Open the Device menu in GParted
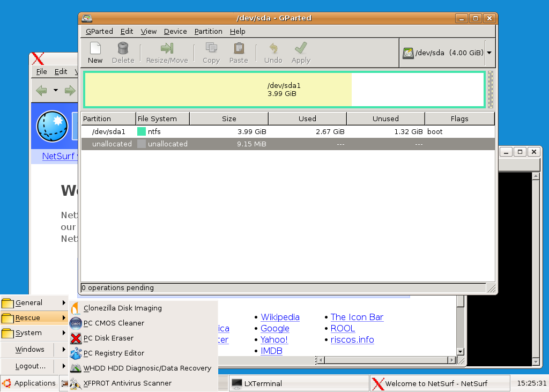549x392 pixels. click(x=175, y=32)
